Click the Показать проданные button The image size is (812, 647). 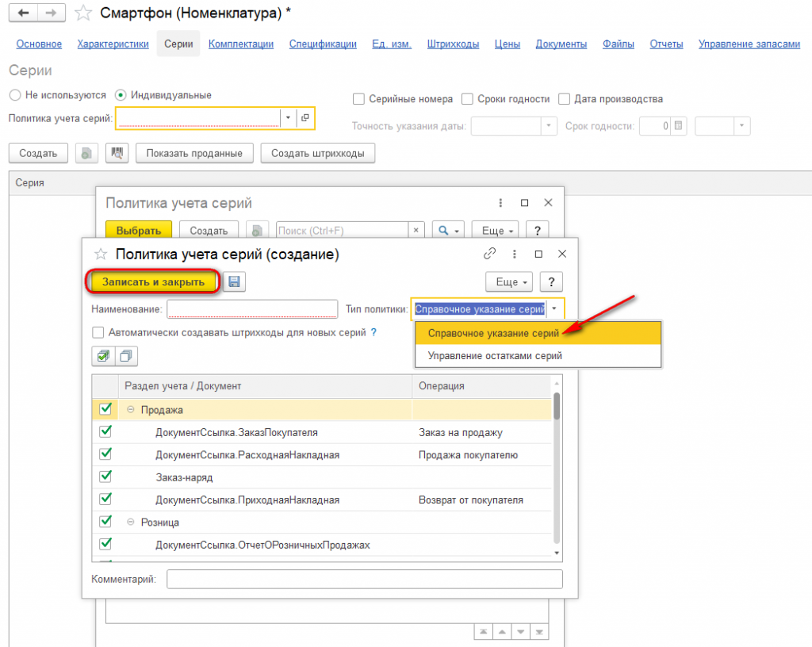click(x=194, y=153)
